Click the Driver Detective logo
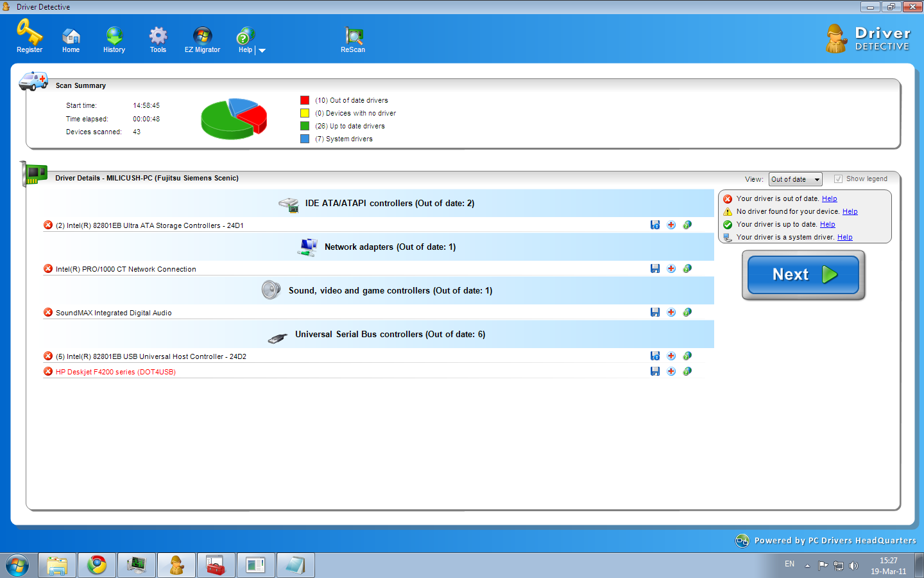The image size is (924, 578). [868, 39]
